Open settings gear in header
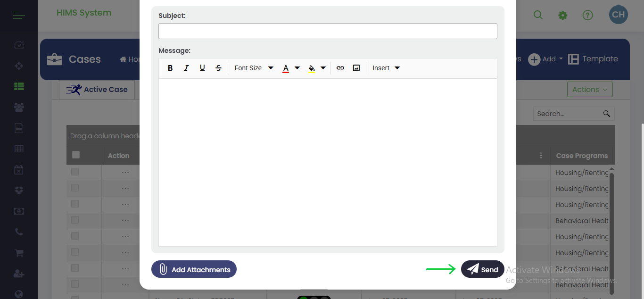 pos(562,15)
